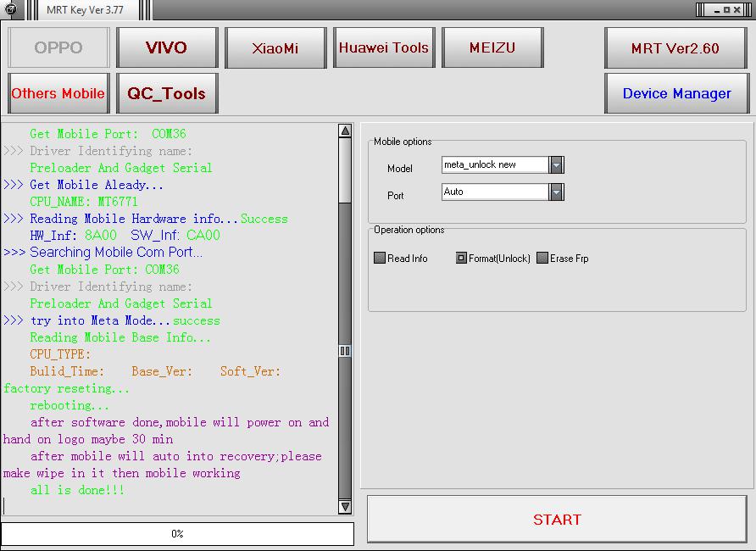756x551 pixels.
Task: Close the MRT Key window
Action: (x=737, y=9)
